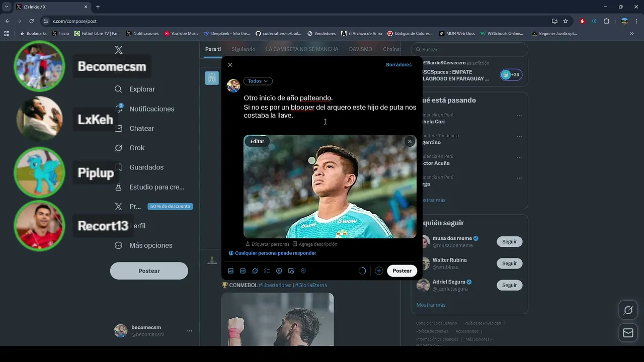Image resolution: width=644 pixels, height=362 pixels.
Task: Switch to Siguiendo tab
Action: point(244,49)
